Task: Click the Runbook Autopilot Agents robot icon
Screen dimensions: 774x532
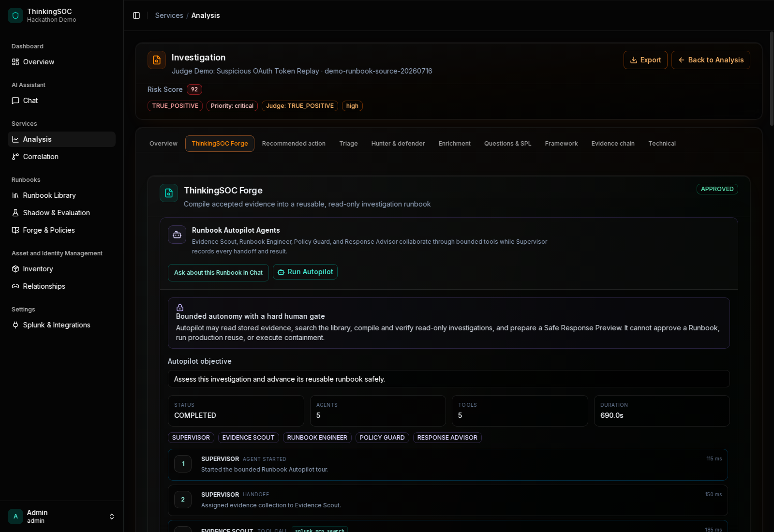Action: tap(177, 235)
